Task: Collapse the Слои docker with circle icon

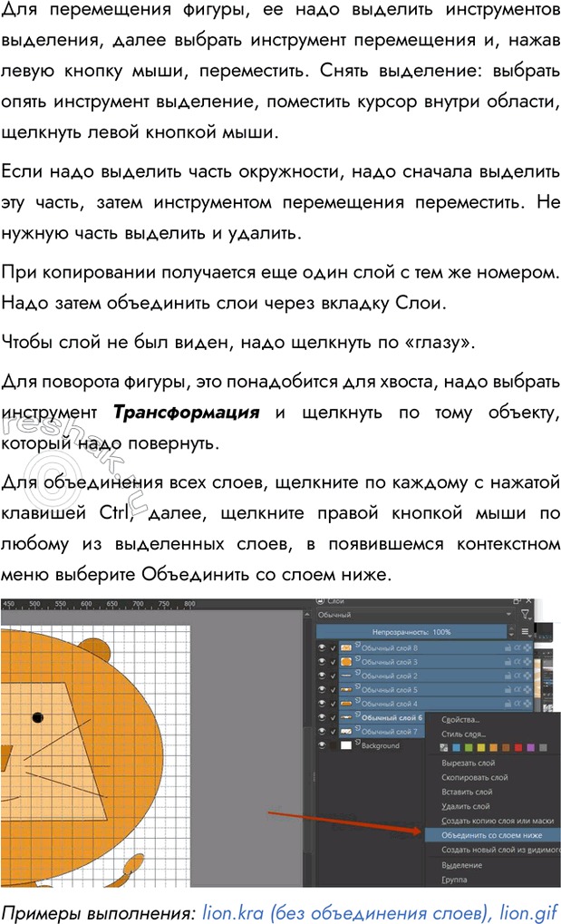Action: (x=319, y=600)
